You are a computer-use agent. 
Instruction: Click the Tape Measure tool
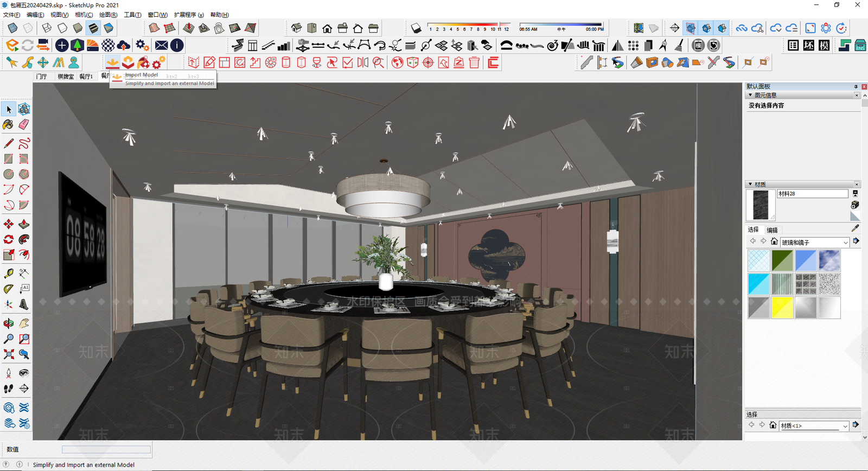[9, 273]
